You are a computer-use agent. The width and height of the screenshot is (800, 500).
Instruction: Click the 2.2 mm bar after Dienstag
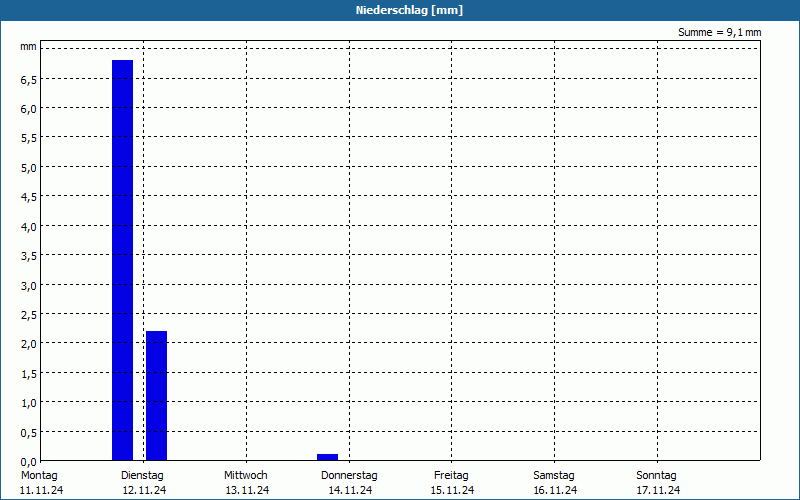pyautogui.click(x=157, y=395)
